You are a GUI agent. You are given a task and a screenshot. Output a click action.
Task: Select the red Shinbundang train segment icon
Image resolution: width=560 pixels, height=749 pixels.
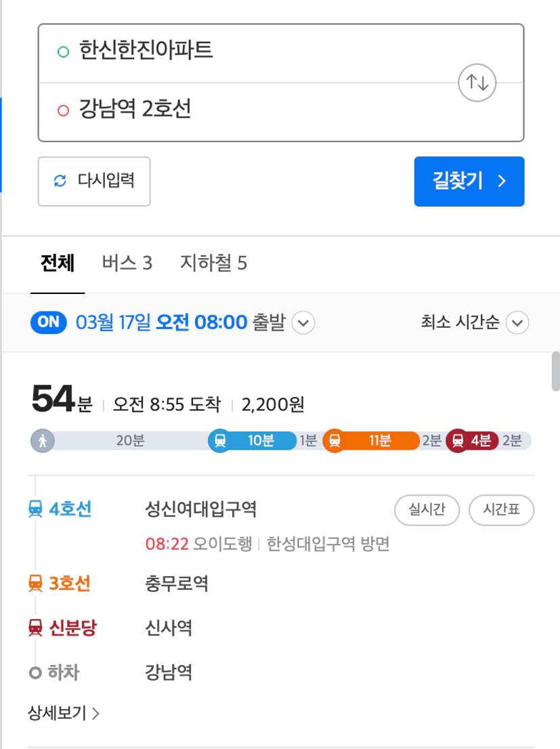pyautogui.click(x=458, y=440)
